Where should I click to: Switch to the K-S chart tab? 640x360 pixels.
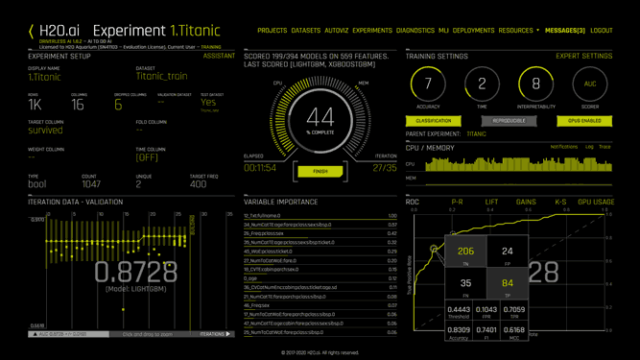click(560, 202)
